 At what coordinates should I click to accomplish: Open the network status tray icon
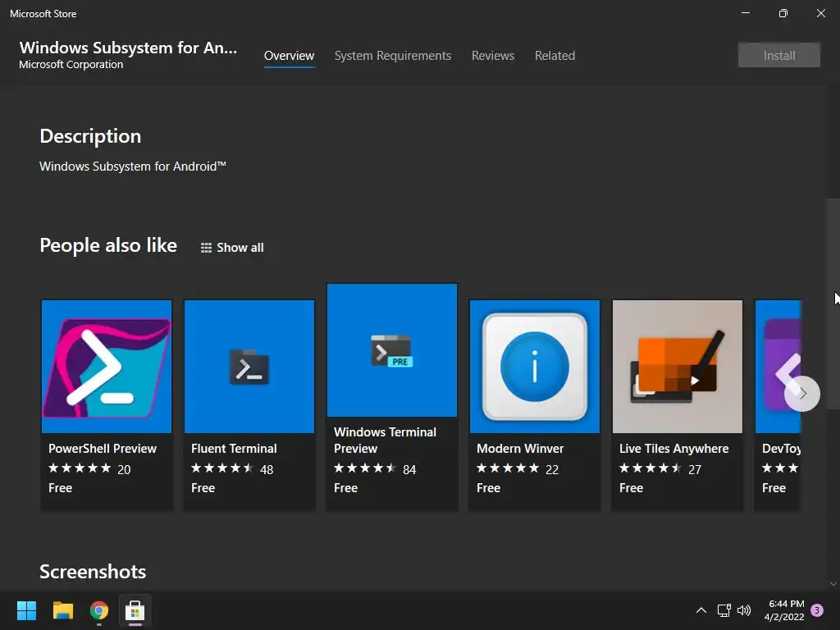point(724,610)
